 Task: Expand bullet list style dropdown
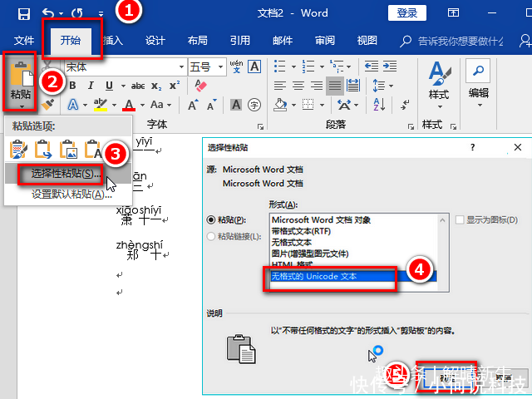[293, 66]
